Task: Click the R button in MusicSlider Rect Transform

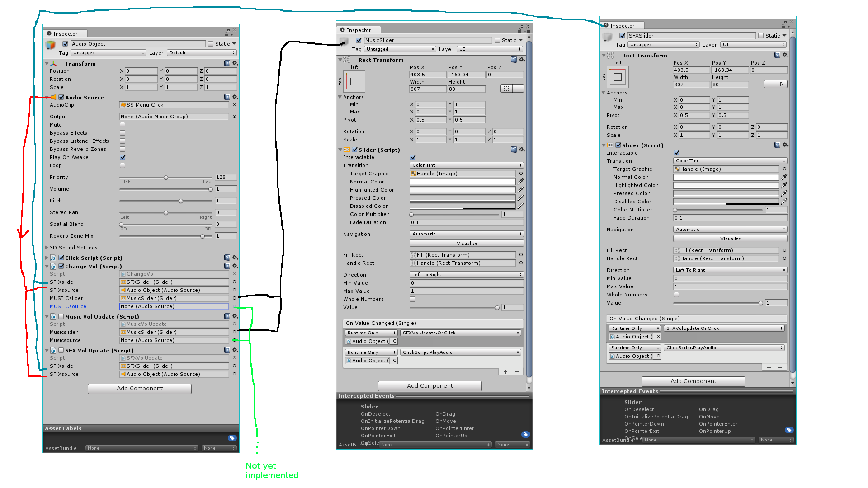Action: click(x=519, y=89)
